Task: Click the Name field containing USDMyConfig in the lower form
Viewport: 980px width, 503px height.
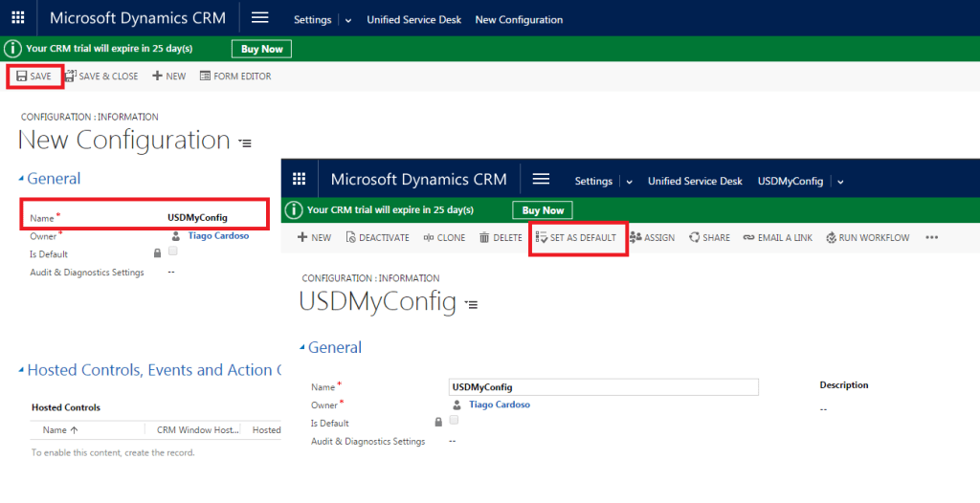Action: [x=603, y=387]
